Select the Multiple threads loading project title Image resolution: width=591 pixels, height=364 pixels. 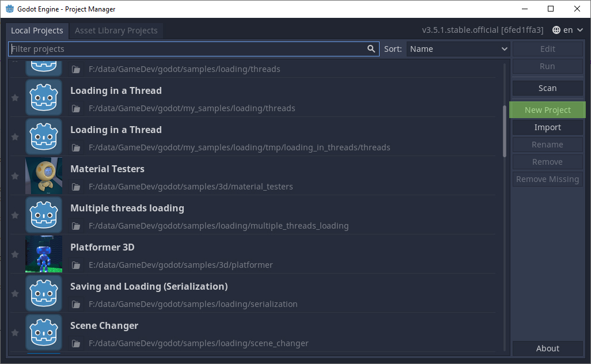click(x=127, y=208)
